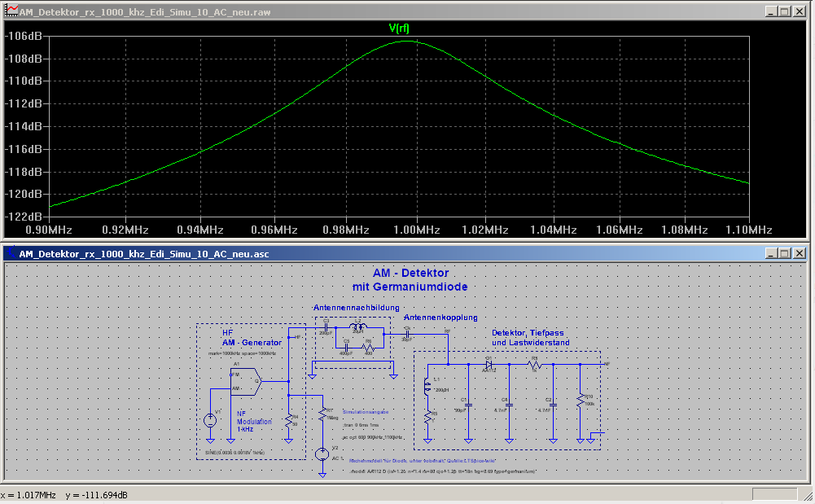Select capacitor C1 in detector block

point(468,404)
